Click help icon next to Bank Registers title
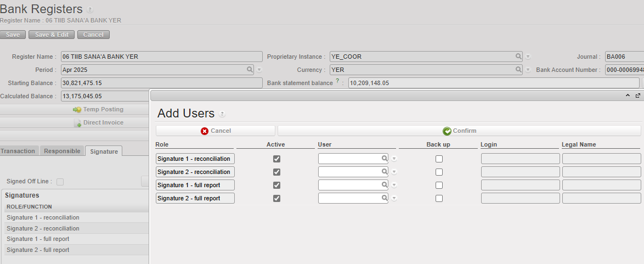The width and height of the screenshot is (644, 264). pos(90,10)
